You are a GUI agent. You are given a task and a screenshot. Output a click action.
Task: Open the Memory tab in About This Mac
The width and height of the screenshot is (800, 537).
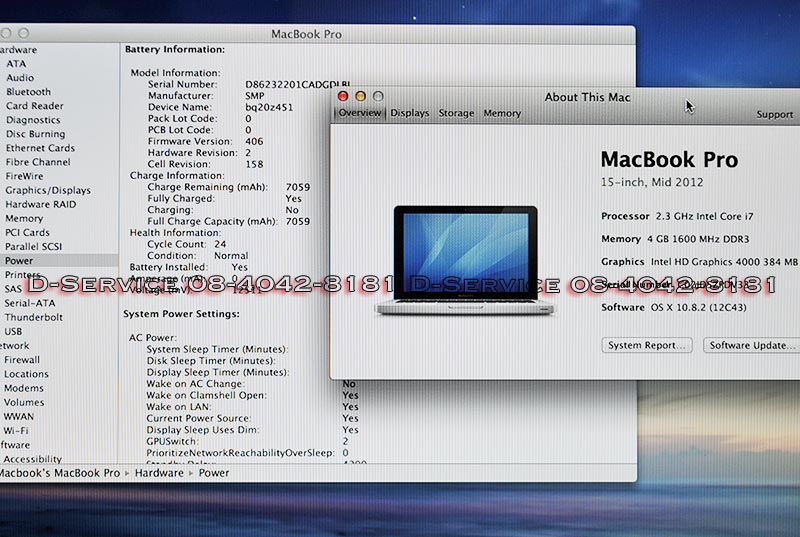(502, 113)
